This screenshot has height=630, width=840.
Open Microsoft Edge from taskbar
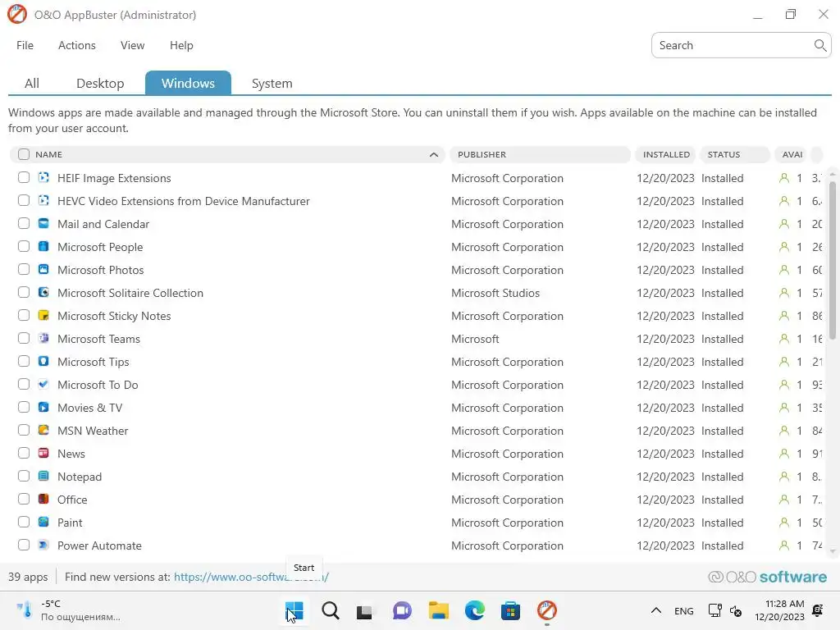475,610
